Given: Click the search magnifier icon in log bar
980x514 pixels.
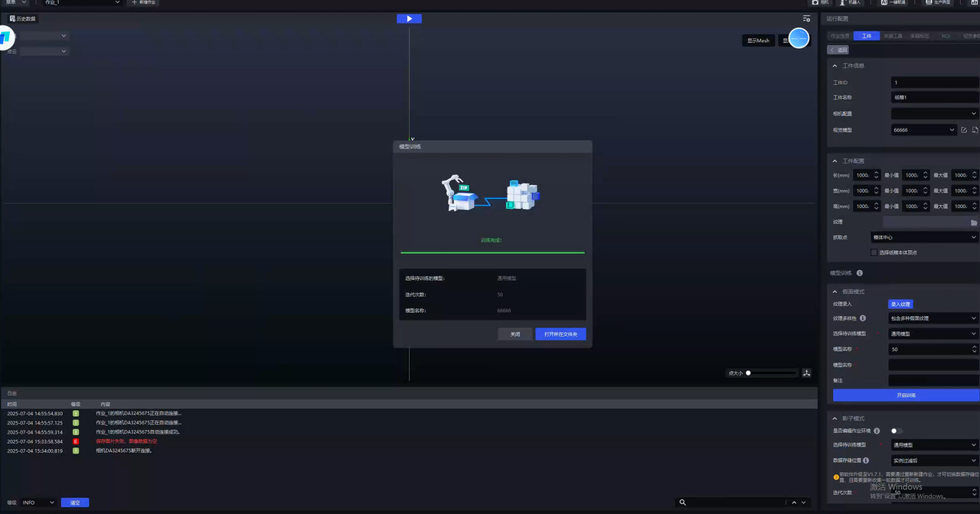Looking at the screenshot, I should 682,503.
